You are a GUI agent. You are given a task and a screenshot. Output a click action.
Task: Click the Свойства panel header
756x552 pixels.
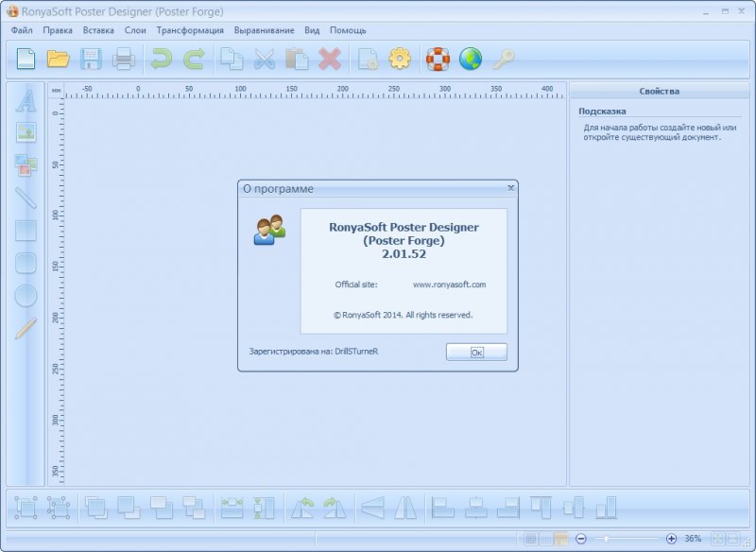click(659, 91)
